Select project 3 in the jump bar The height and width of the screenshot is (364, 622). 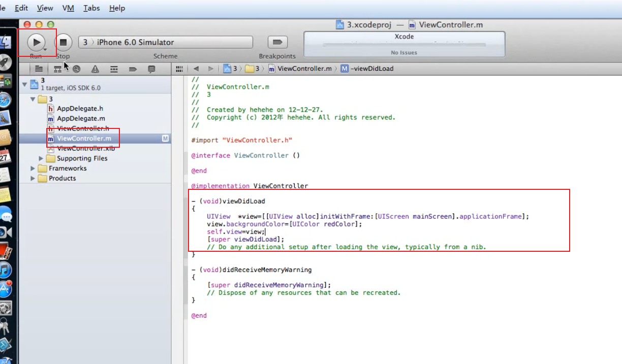click(x=231, y=69)
